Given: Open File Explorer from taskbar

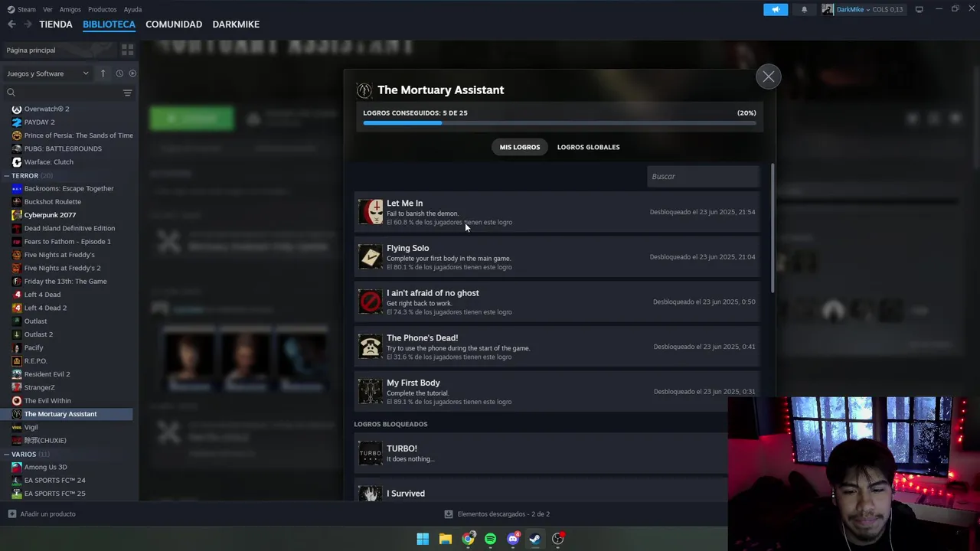Looking at the screenshot, I should tap(445, 539).
